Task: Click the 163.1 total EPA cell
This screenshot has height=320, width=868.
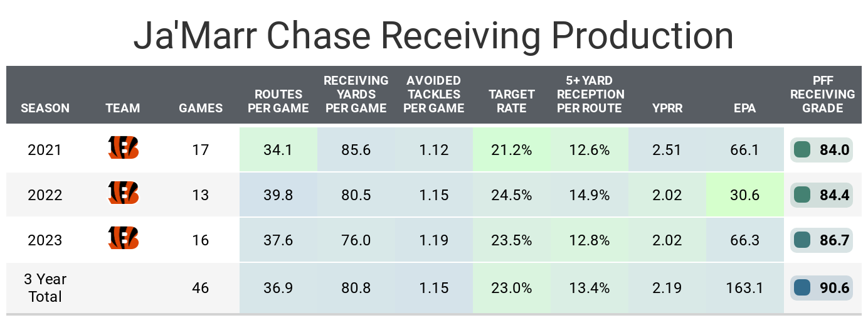Action: 744,288
